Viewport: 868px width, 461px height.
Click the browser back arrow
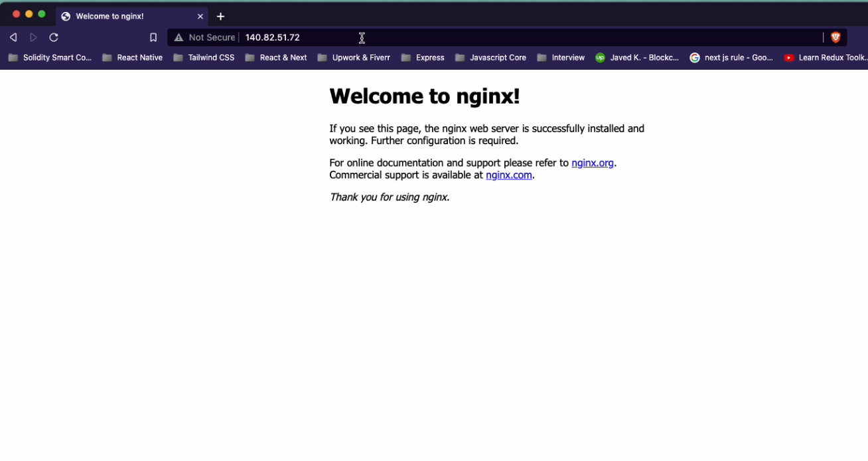(x=13, y=38)
